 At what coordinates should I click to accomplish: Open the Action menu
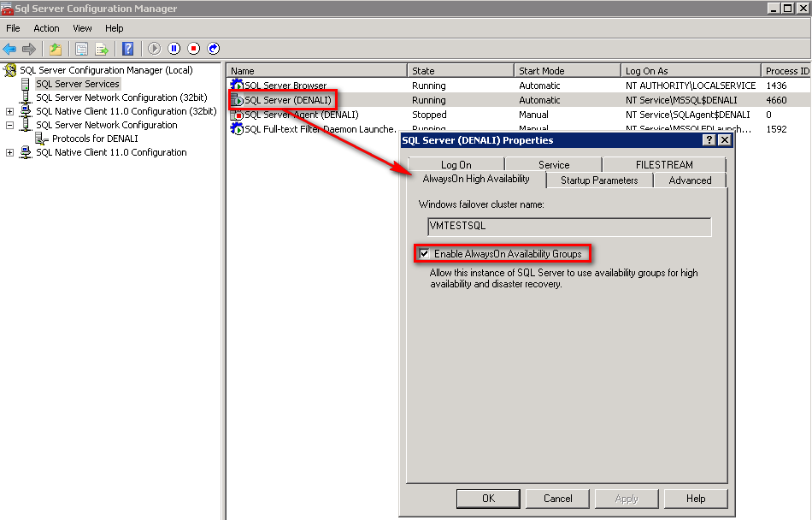46,28
